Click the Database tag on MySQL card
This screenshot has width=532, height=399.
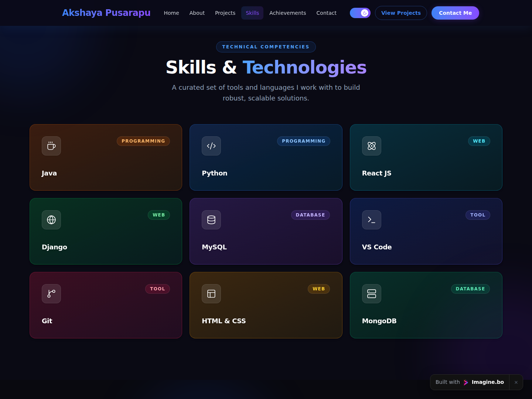[x=310, y=215]
